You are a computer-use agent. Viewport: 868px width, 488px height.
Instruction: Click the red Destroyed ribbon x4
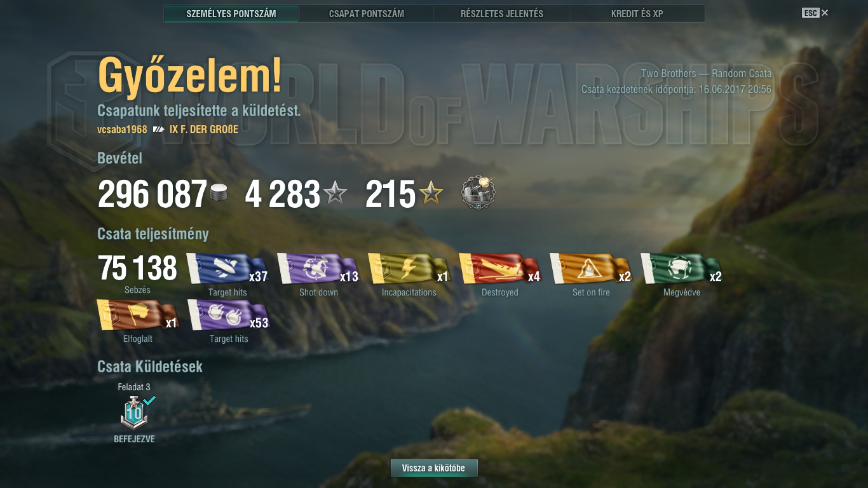tap(500, 268)
